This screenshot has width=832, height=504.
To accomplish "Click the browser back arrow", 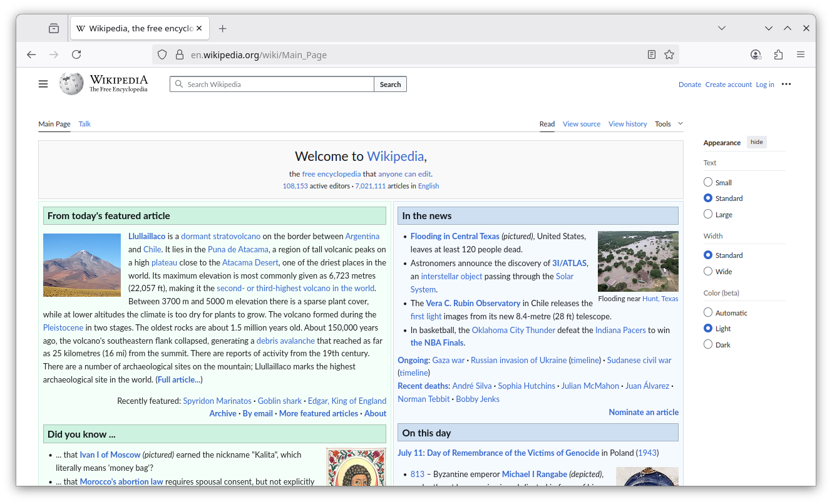I will point(31,54).
